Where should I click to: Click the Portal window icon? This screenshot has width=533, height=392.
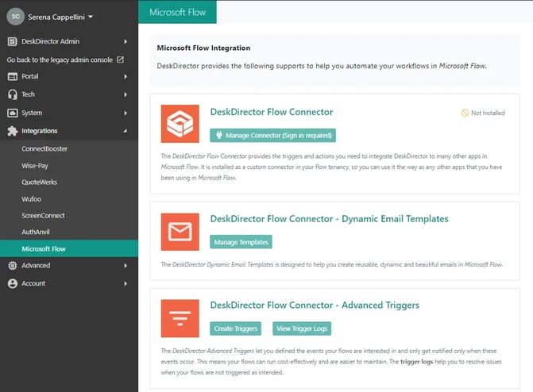click(x=13, y=76)
